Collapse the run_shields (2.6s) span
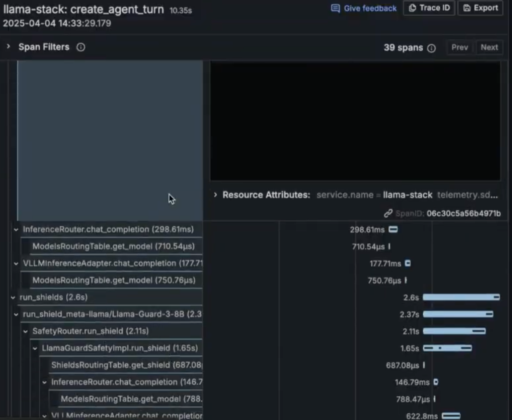Screen dimensions: 512x420 tap(13, 297)
